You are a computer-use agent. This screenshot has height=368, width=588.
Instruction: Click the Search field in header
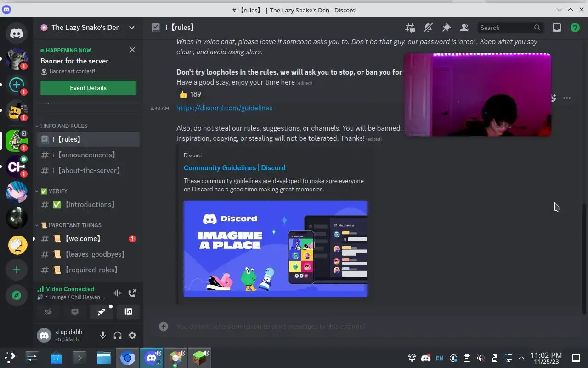tap(511, 28)
